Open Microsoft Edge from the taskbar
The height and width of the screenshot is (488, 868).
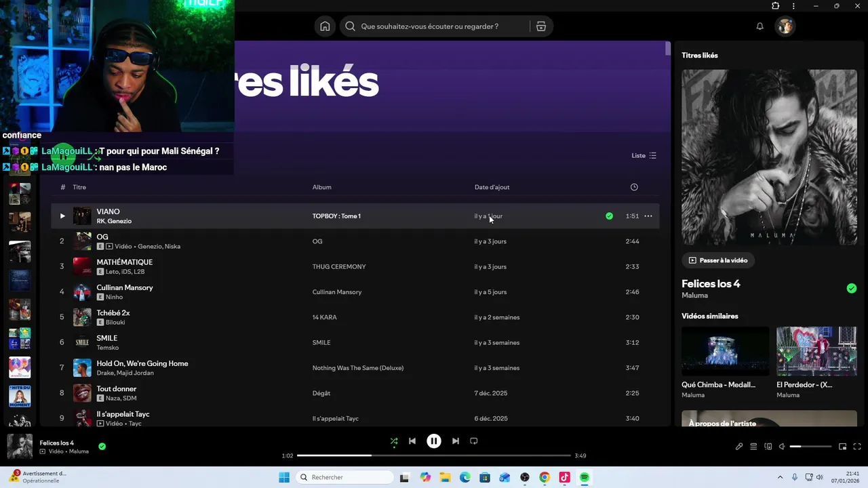click(465, 477)
